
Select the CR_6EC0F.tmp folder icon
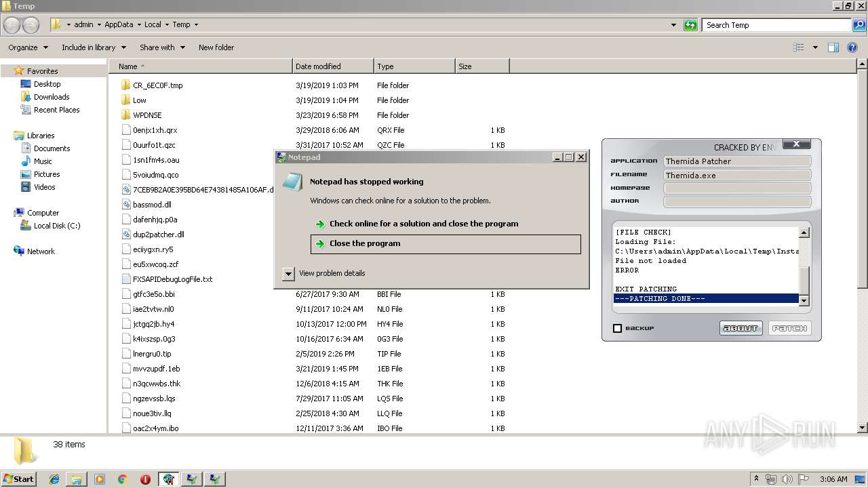pos(126,85)
